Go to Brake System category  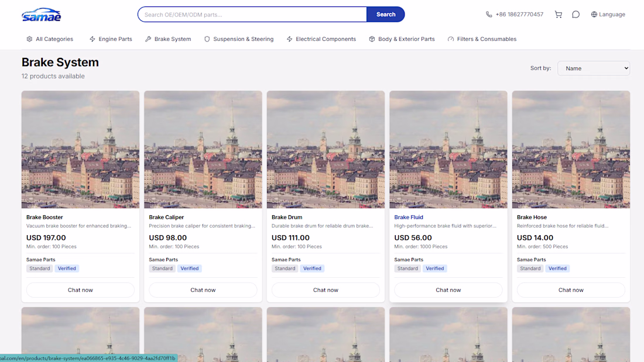click(168, 39)
